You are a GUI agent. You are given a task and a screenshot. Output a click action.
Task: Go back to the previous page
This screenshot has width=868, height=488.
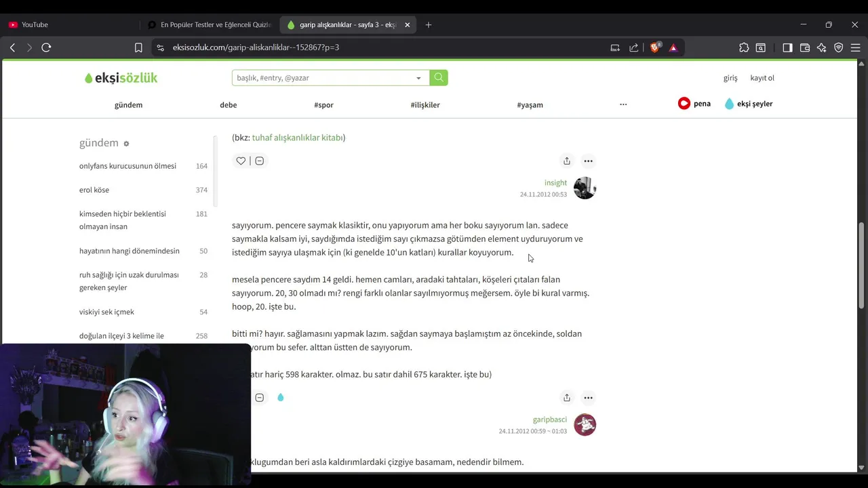[12, 47]
